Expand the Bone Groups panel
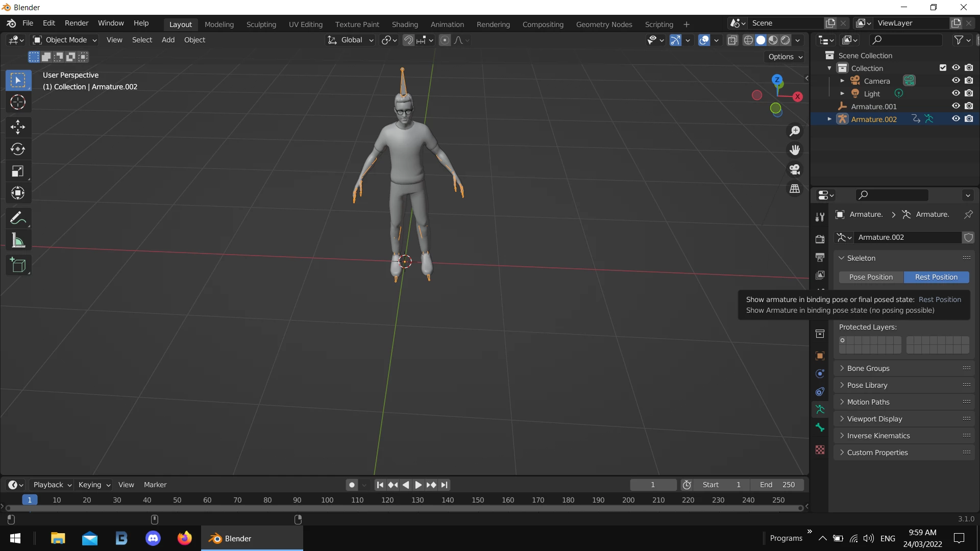 click(868, 368)
